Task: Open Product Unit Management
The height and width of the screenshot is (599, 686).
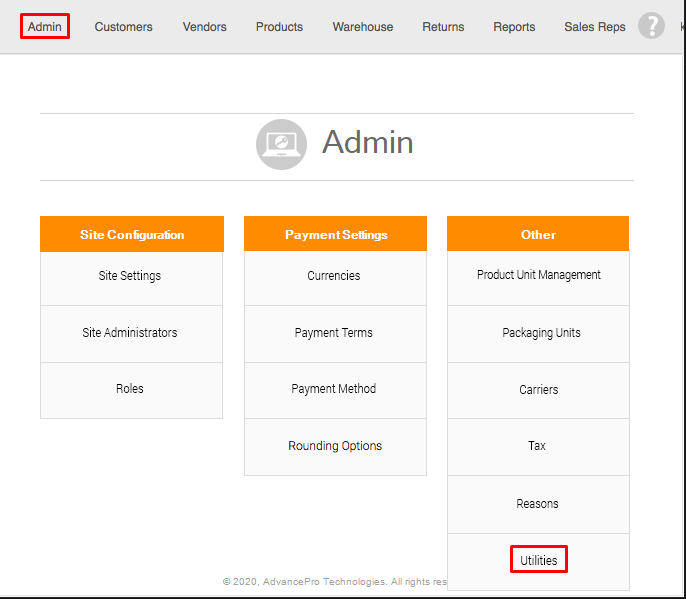Action: click(x=538, y=275)
